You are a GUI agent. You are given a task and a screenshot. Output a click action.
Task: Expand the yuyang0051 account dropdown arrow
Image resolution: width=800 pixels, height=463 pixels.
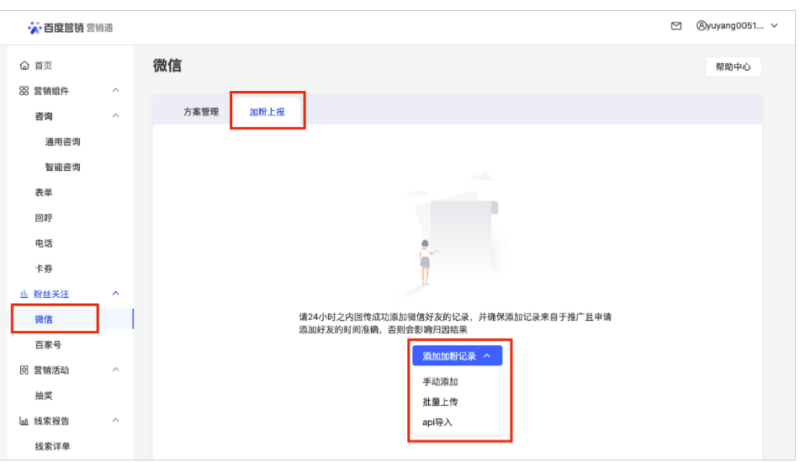click(774, 26)
